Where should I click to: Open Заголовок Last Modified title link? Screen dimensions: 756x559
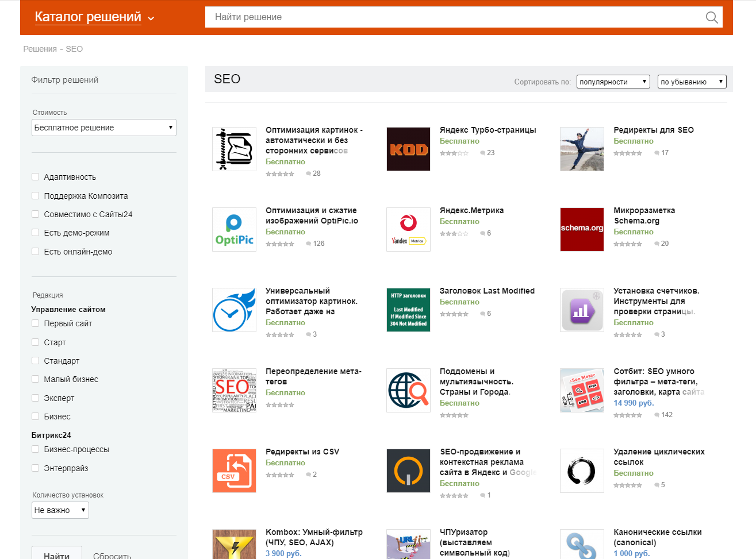coord(487,291)
